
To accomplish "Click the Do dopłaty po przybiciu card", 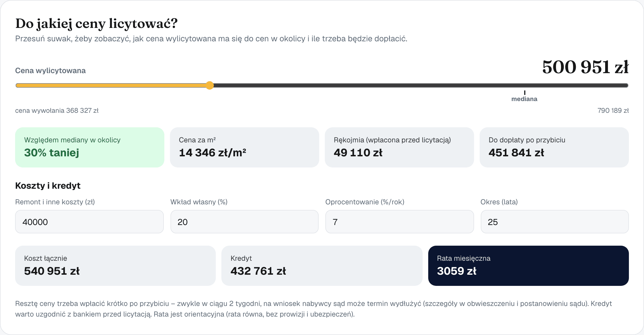I will (554, 147).
